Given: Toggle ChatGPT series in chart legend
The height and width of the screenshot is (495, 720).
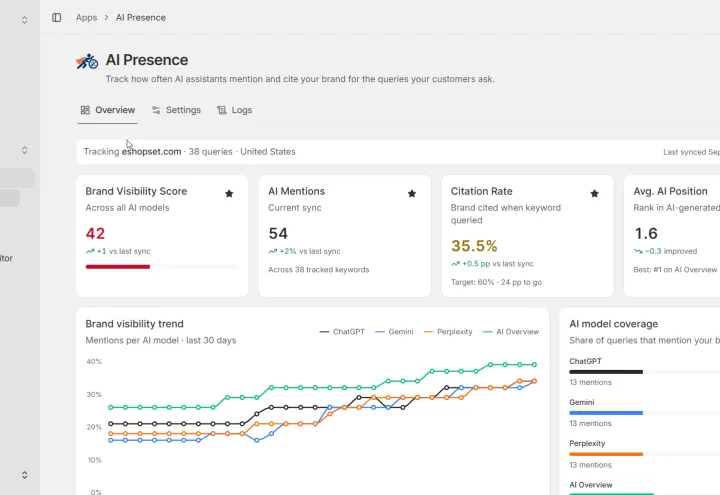Looking at the screenshot, I should coord(342,332).
